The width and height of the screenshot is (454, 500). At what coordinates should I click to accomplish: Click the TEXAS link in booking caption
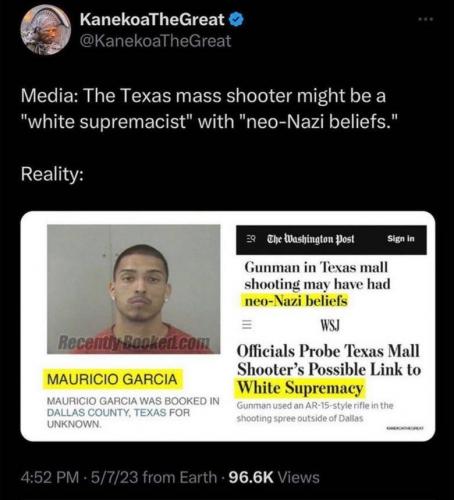coord(150,413)
